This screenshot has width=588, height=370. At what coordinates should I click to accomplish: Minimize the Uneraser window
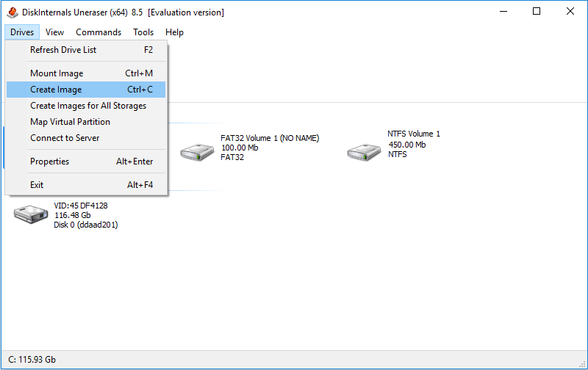(503, 12)
